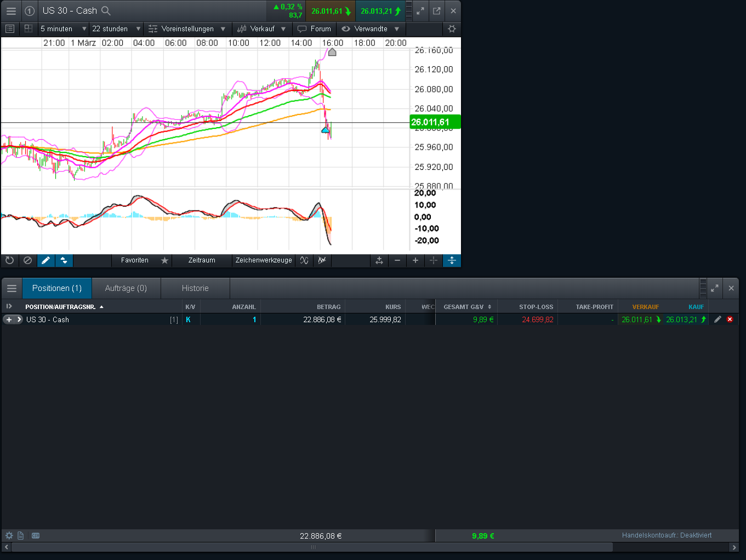Expand the Voreinstellungen presets menu
The image size is (746, 560).
[x=187, y=29]
